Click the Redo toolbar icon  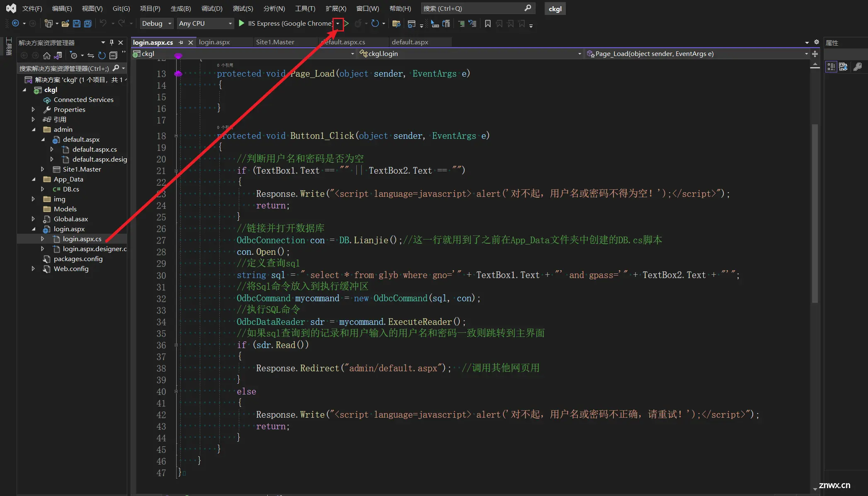pos(121,24)
